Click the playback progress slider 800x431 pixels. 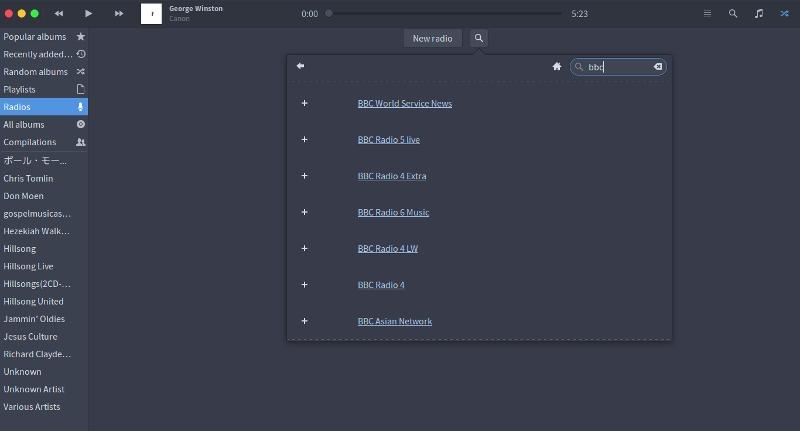pyautogui.click(x=445, y=14)
